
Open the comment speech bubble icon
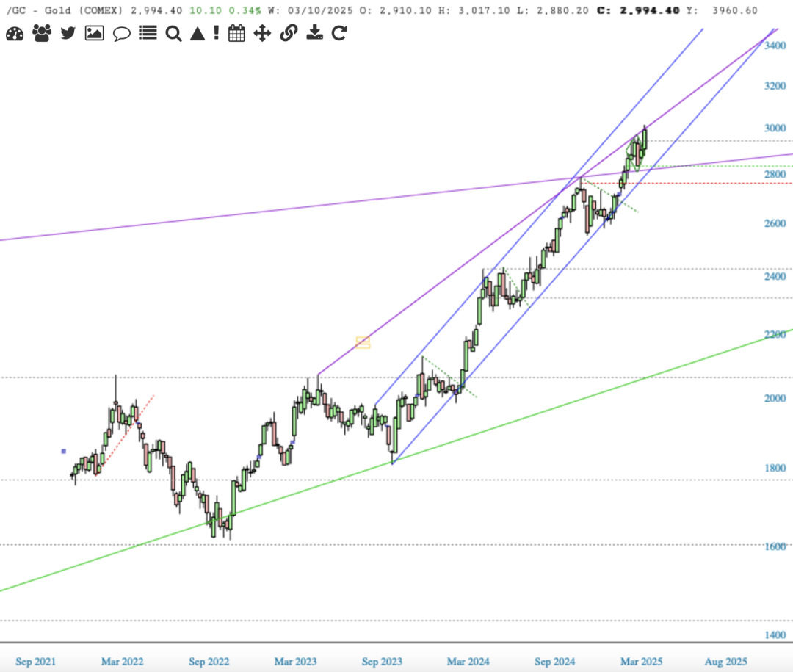(x=121, y=34)
